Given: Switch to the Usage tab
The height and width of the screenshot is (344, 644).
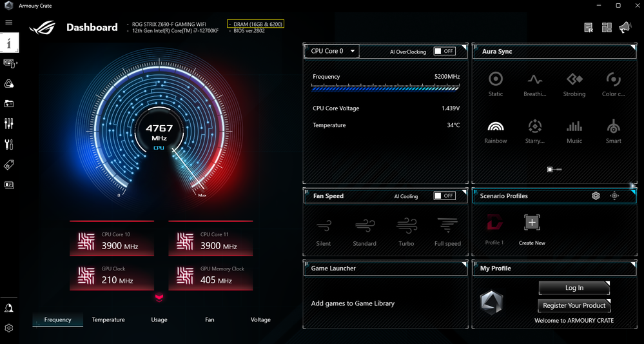Looking at the screenshot, I should pyautogui.click(x=159, y=319).
